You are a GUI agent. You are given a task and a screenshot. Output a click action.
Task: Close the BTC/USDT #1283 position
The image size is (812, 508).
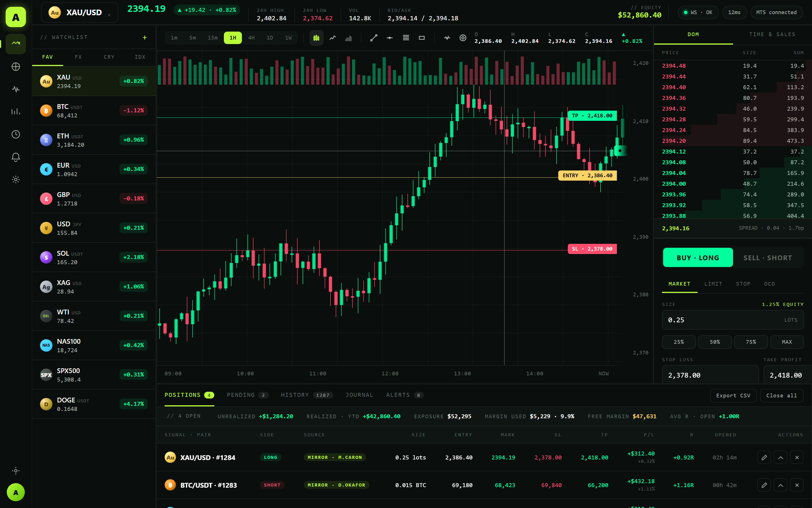click(797, 485)
